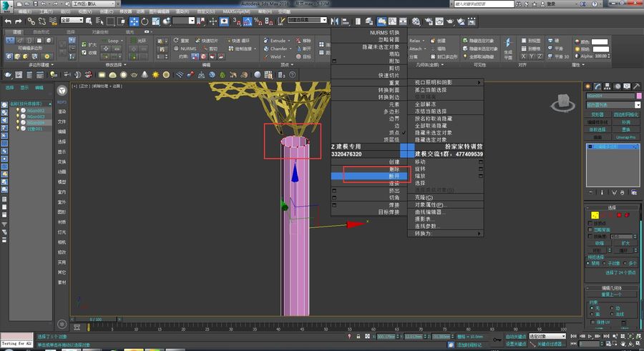Select 无 constraint radio button
The height and width of the screenshot is (351, 644).
click(592, 307)
